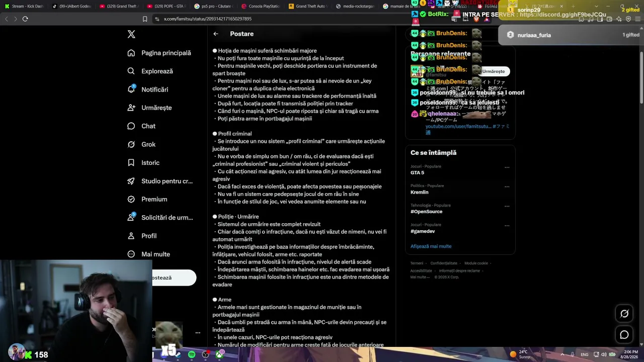Click the address bar showing x.com/famitsu

point(208,19)
